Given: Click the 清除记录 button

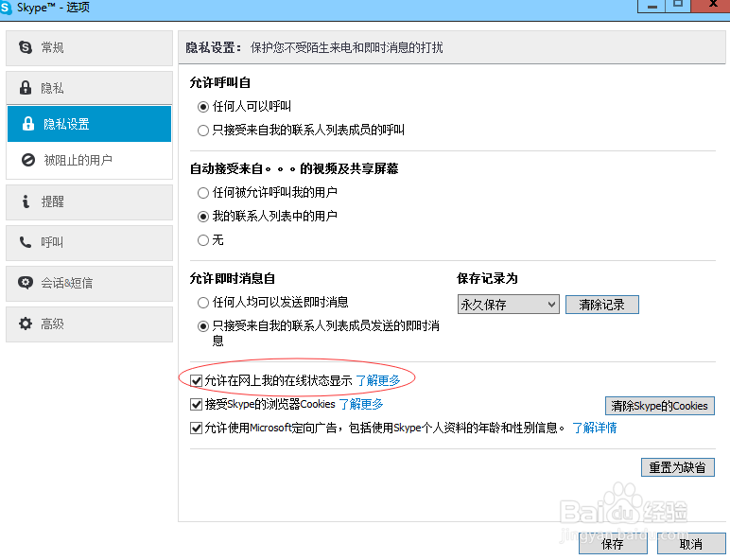Looking at the screenshot, I should tap(602, 305).
